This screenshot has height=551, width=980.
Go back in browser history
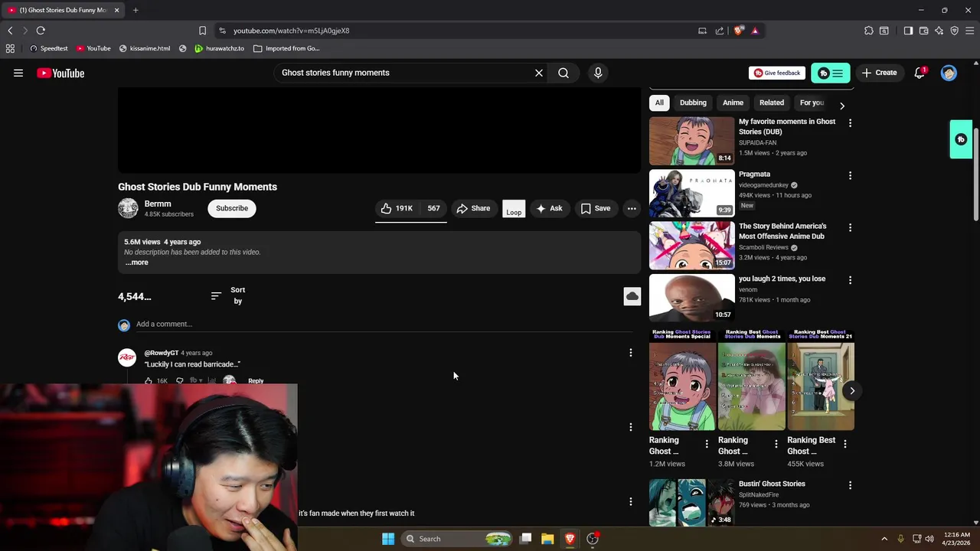click(10, 31)
